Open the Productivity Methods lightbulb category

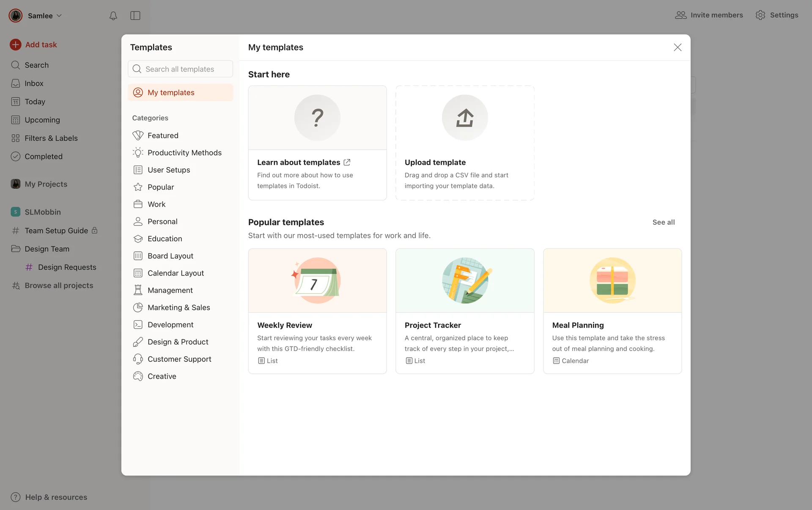click(184, 153)
